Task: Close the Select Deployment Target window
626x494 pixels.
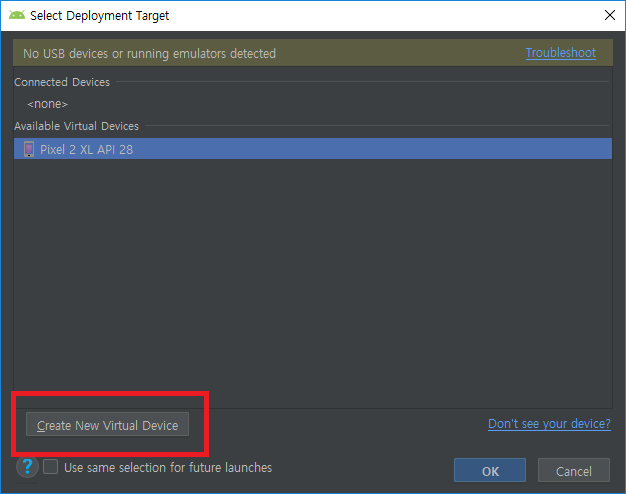Action: (610, 15)
